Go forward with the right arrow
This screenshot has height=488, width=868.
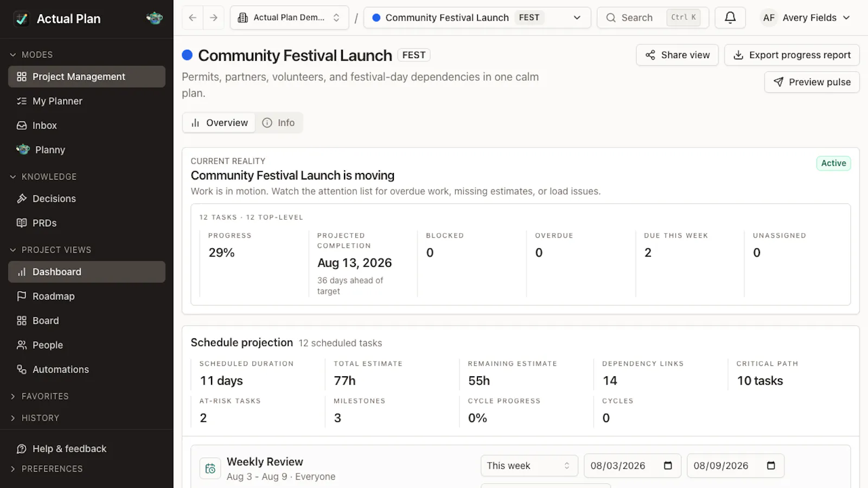pos(214,17)
